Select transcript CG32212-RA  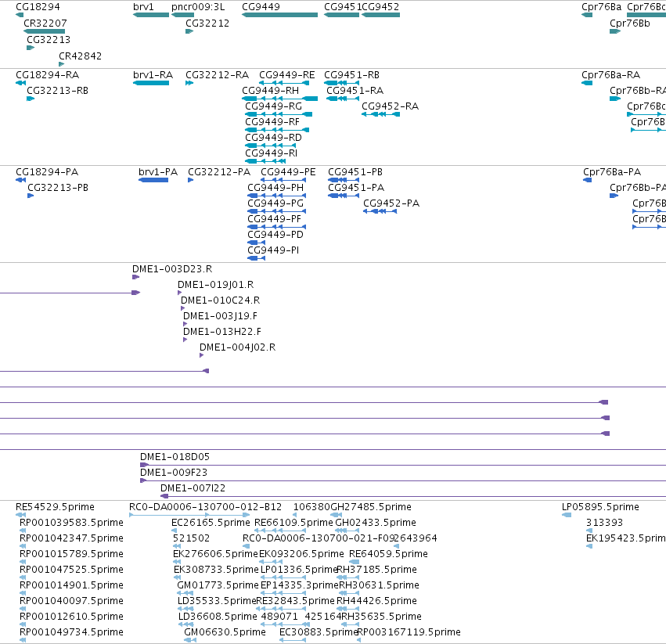pyautogui.click(x=217, y=75)
